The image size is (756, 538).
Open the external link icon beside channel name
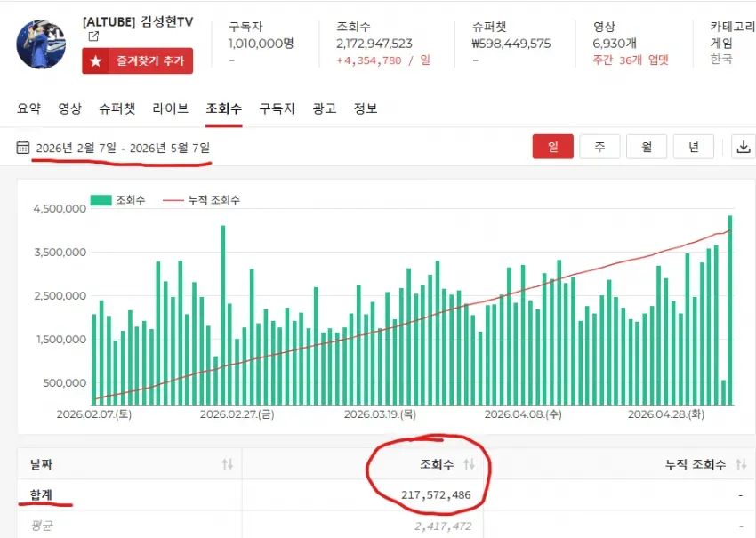[93, 36]
